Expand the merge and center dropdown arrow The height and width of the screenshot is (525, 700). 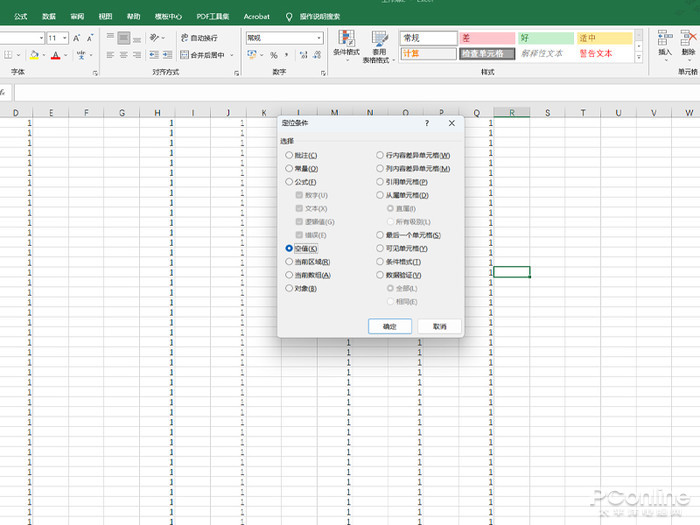coord(232,55)
